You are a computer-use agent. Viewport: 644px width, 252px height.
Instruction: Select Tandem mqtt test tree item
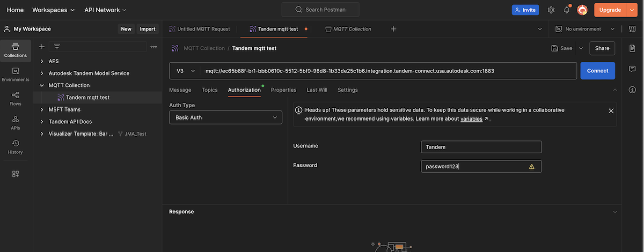point(87,98)
